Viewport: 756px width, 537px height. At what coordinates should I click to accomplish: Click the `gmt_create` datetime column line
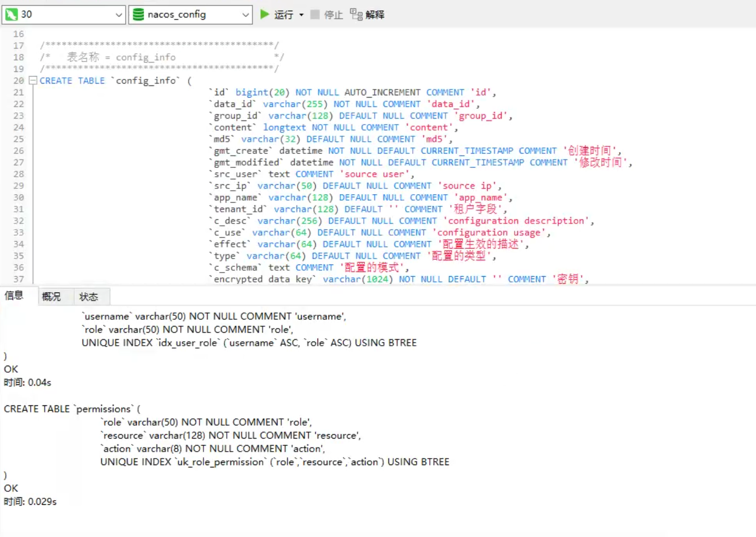point(415,151)
